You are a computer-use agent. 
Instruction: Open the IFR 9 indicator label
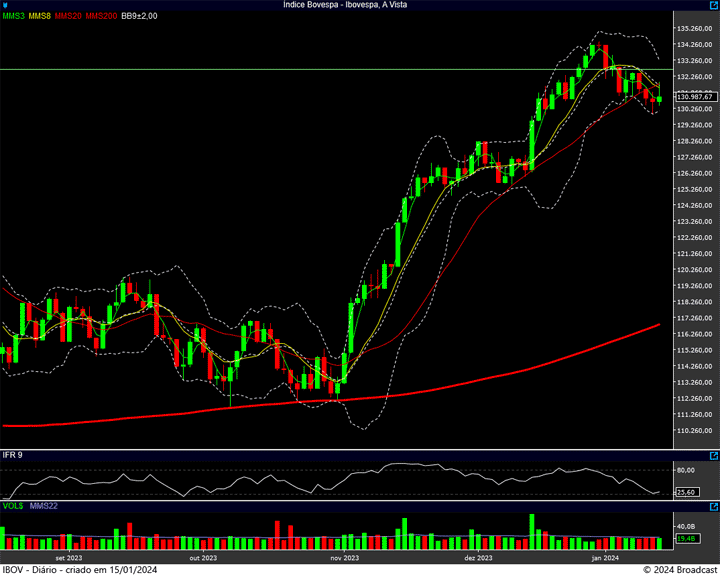tap(13, 455)
